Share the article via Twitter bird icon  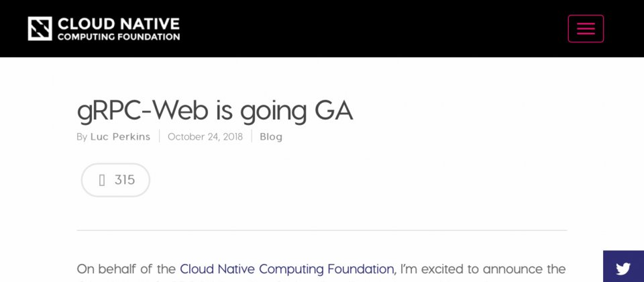(623, 269)
